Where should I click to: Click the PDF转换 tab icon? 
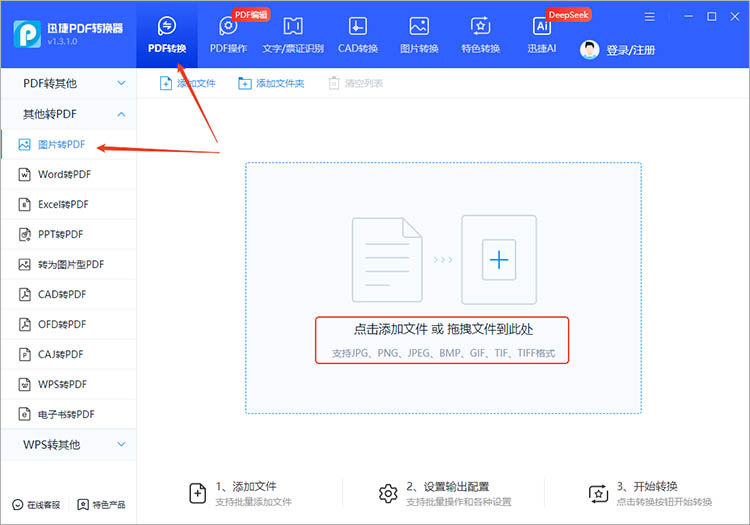(x=167, y=26)
